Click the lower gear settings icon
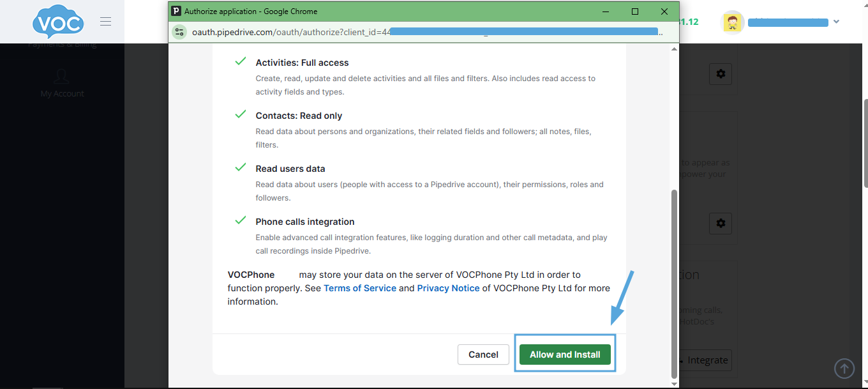Screen dimensions: 868x389 721,224
